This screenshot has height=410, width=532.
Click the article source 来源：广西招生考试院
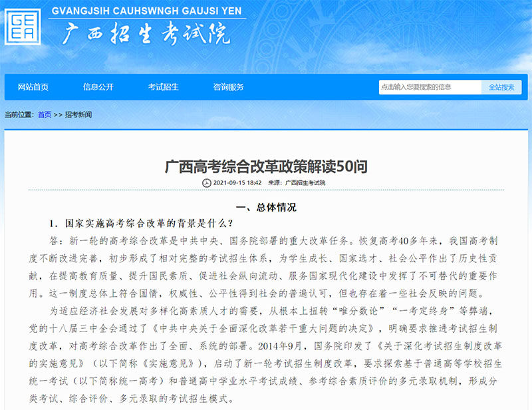tap(297, 182)
